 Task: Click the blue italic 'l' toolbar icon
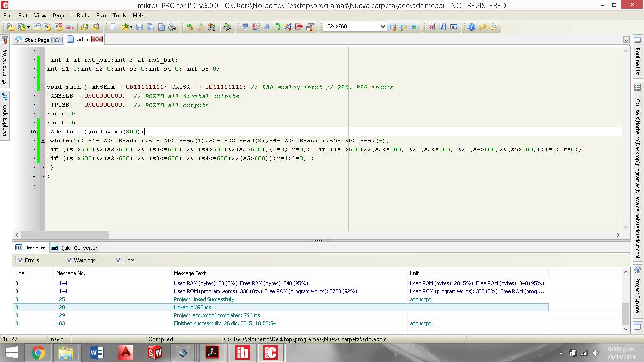click(442, 27)
